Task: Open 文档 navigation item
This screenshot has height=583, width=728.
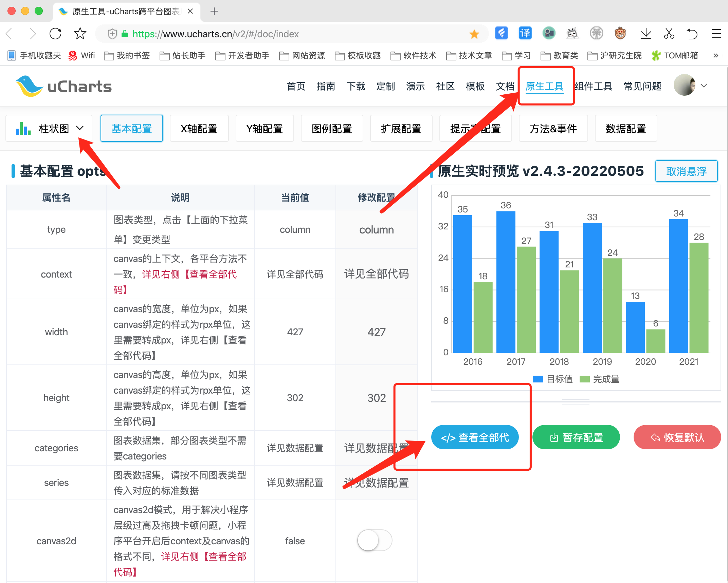Action: coord(505,86)
